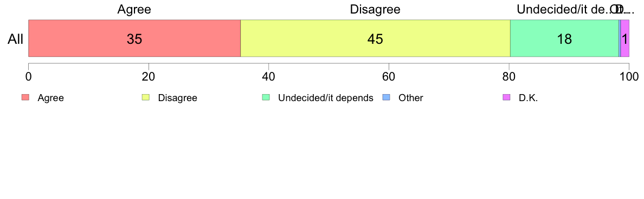This screenshot has width=644, height=199.
Task: Select the Disagree bar segment showing 45
Action: pyautogui.click(x=375, y=38)
